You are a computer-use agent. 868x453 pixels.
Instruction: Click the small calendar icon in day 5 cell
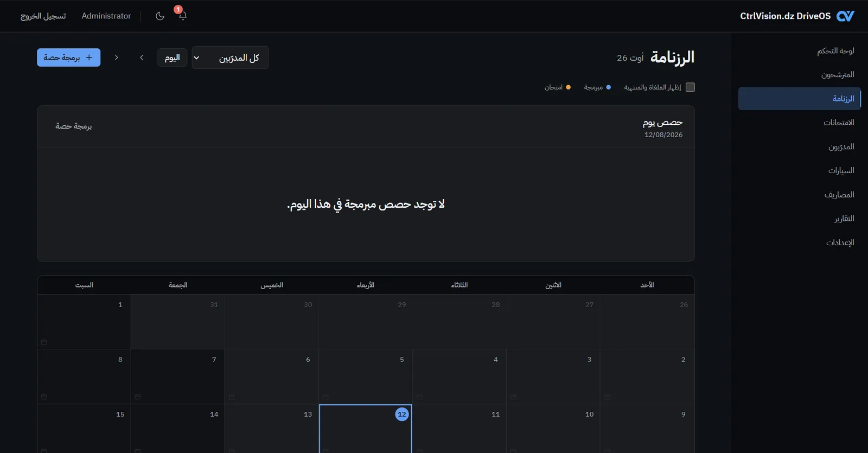point(325,397)
